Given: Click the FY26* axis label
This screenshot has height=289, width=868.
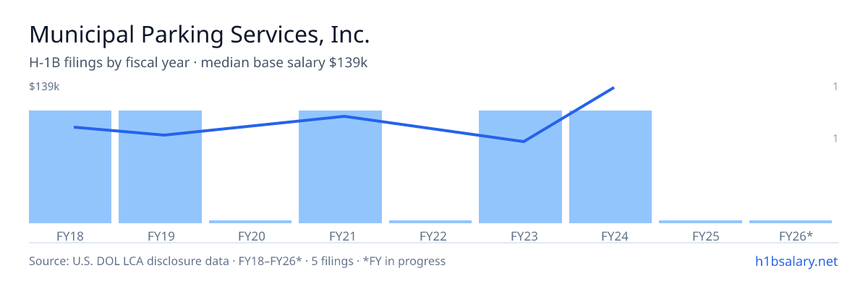Looking at the screenshot, I should pos(796,236).
